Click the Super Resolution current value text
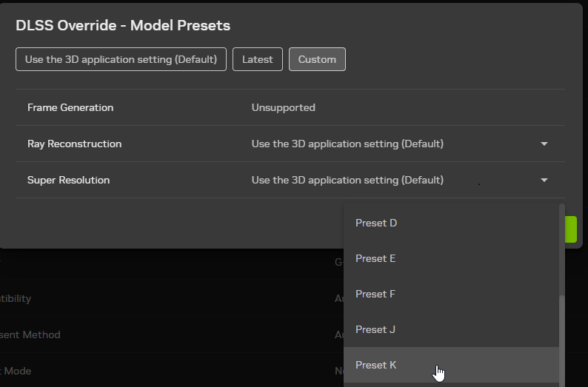588x387 pixels. coord(347,181)
